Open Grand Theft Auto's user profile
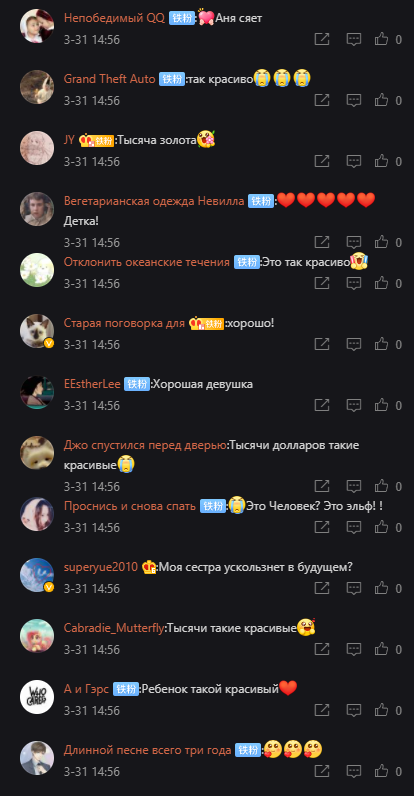This screenshot has width=414, height=796. coord(110,79)
